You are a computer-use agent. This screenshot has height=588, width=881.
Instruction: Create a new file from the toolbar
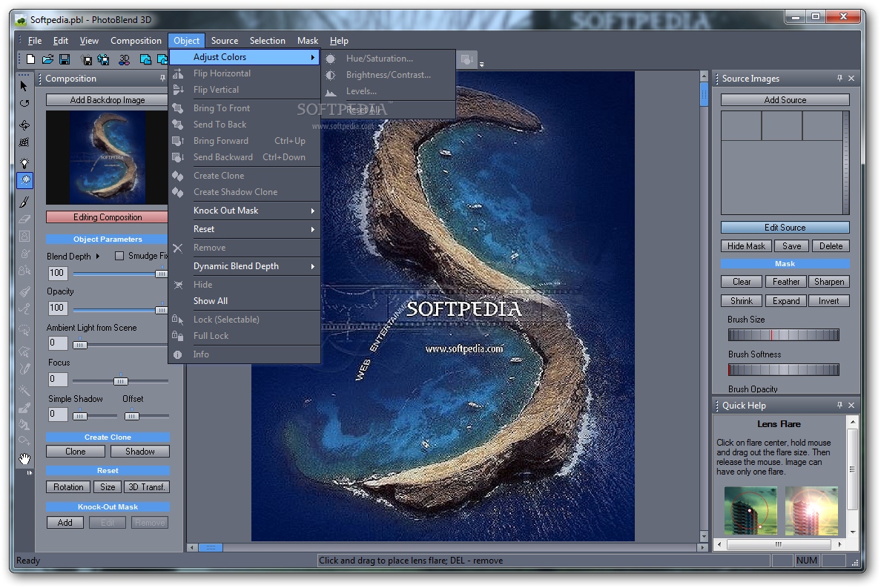point(31,59)
